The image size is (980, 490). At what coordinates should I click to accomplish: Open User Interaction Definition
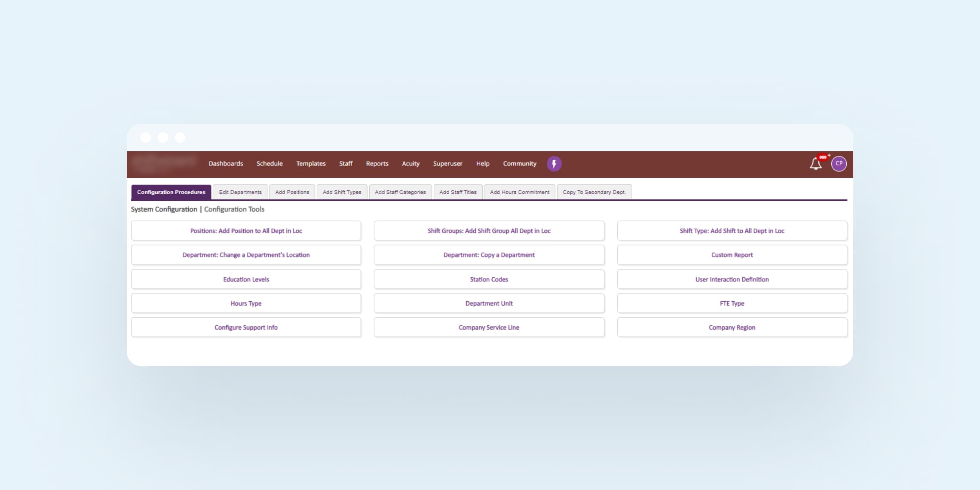coord(732,279)
